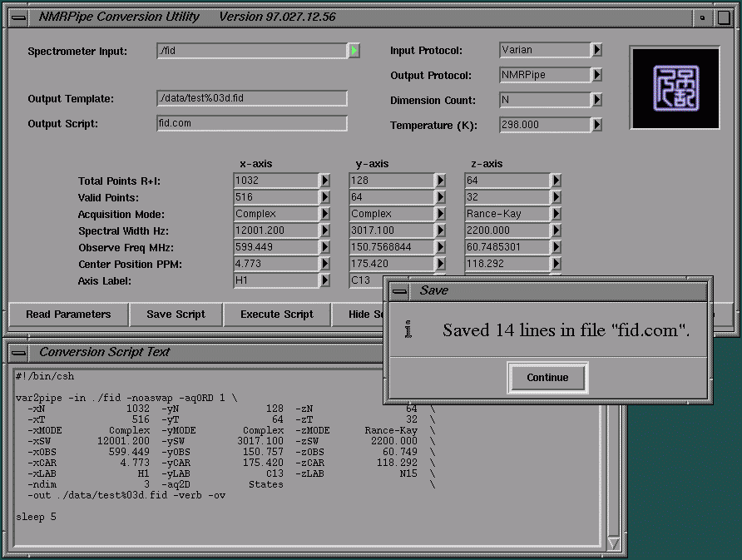
Task: Expand the Dimension Count dropdown arrow
Action: point(596,100)
